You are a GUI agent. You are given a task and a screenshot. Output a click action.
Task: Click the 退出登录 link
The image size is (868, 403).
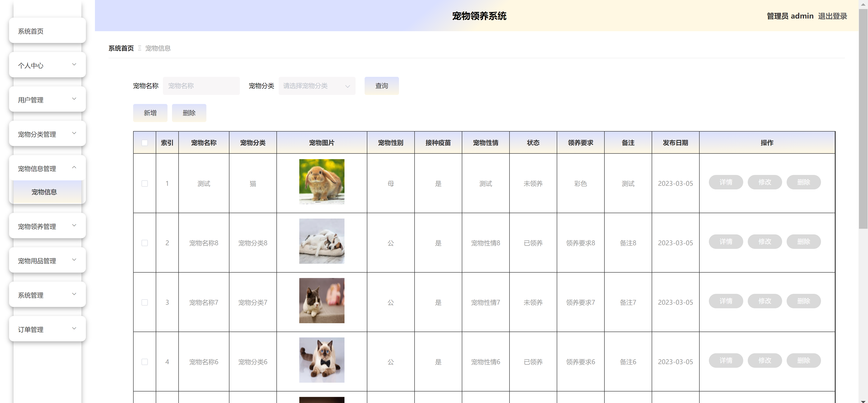coord(832,16)
